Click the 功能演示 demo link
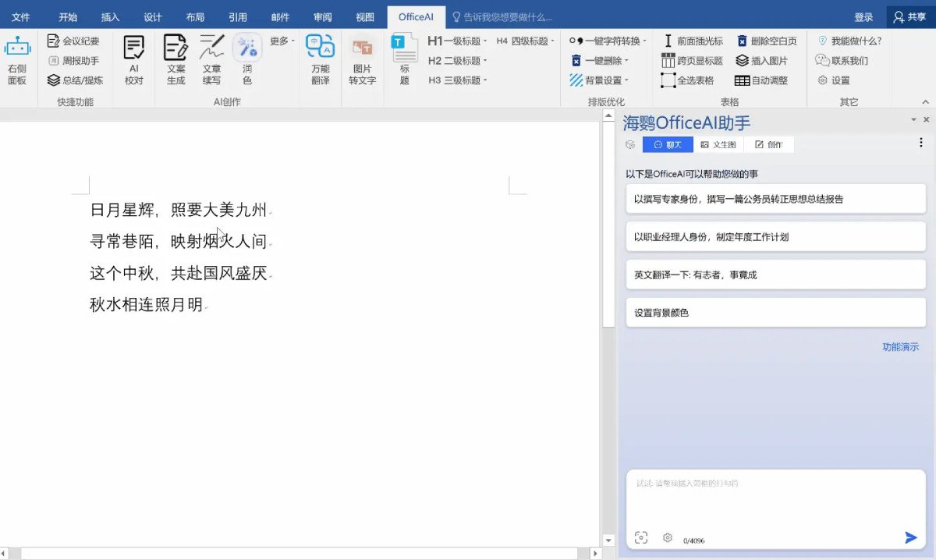Viewport: 936px width, 560px height. pyautogui.click(x=901, y=346)
